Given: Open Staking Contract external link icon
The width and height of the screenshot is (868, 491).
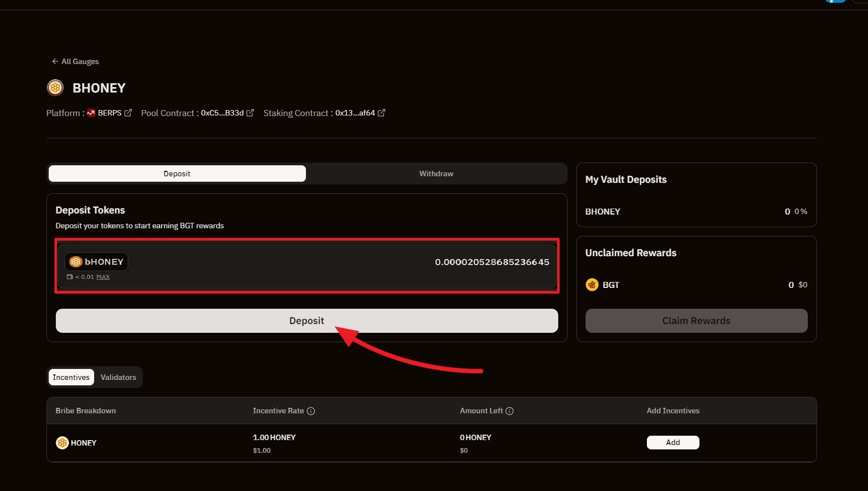Looking at the screenshot, I should (x=381, y=113).
